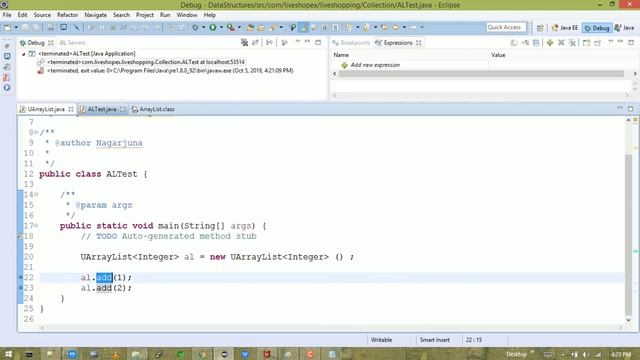The image size is (640, 360).
Task: Switch to the Java perspective
Action: click(624, 28)
